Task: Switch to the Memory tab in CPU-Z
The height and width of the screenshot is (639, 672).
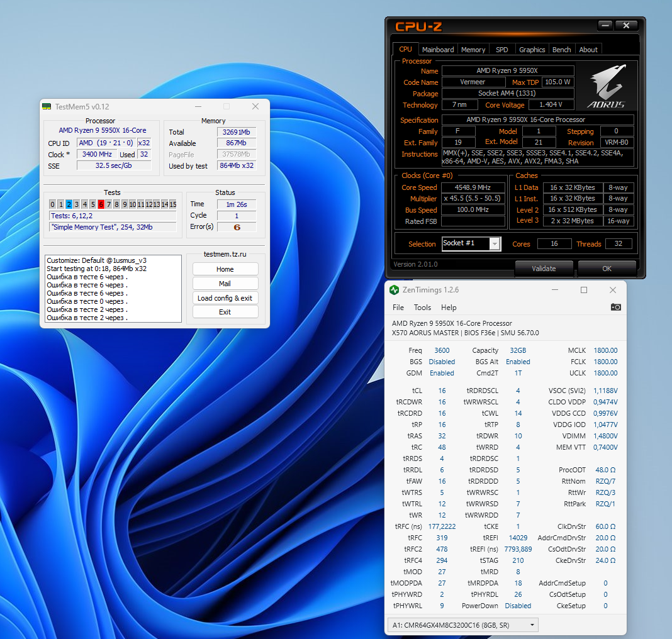Action: click(473, 50)
